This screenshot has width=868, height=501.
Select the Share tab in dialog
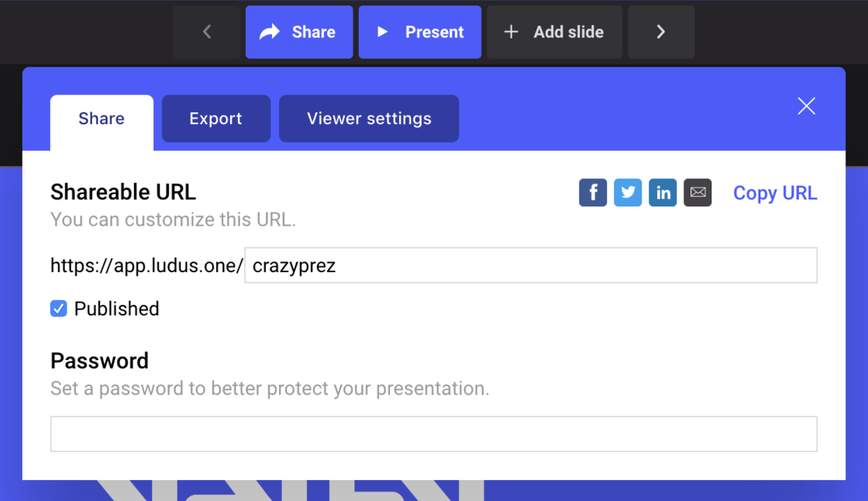pyautogui.click(x=102, y=119)
